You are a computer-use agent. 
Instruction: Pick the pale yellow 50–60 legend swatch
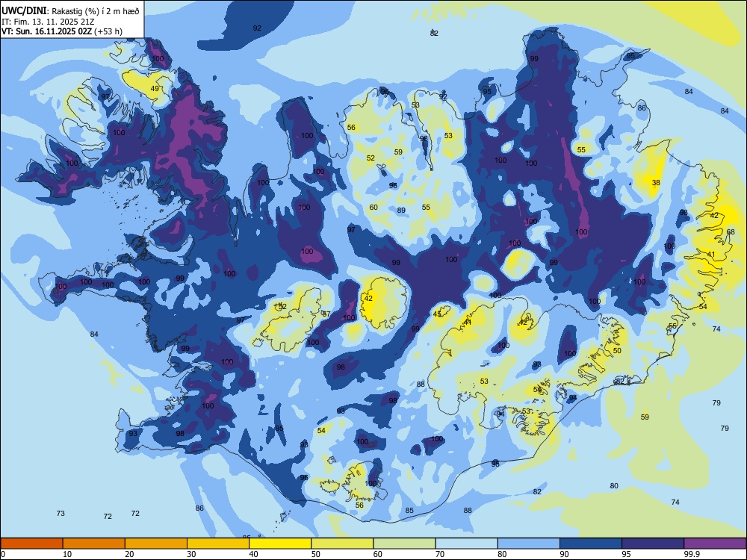pos(343,544)
